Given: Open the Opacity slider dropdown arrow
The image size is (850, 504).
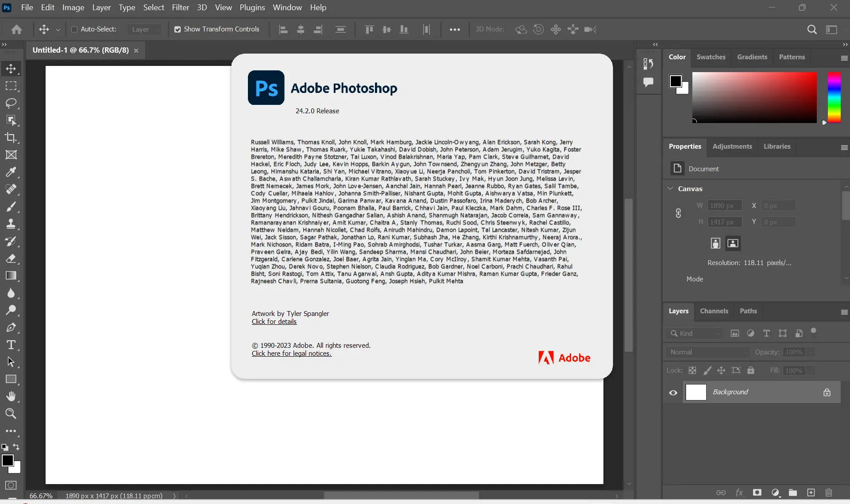Looking at the screenshot, I should (x=811, y=352).
